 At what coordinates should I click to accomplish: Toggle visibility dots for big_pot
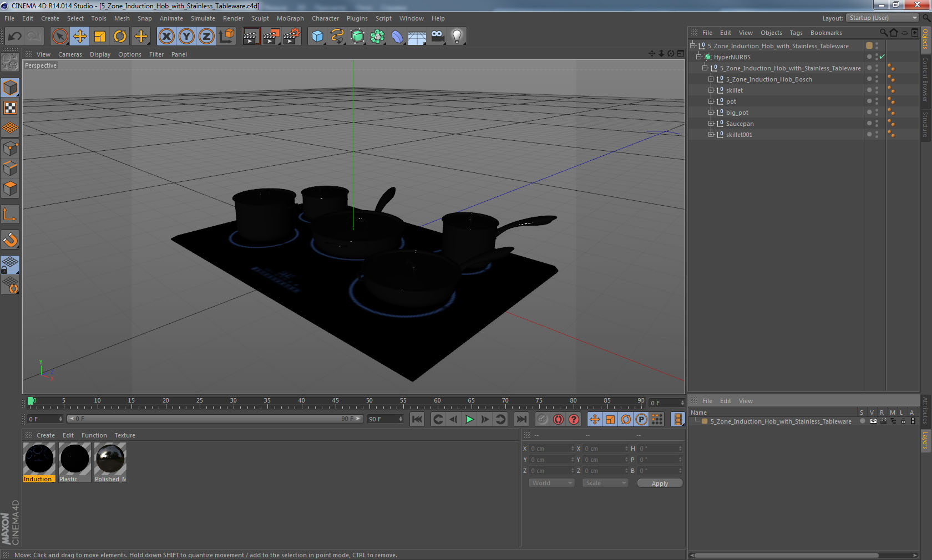tap(877, 113)
